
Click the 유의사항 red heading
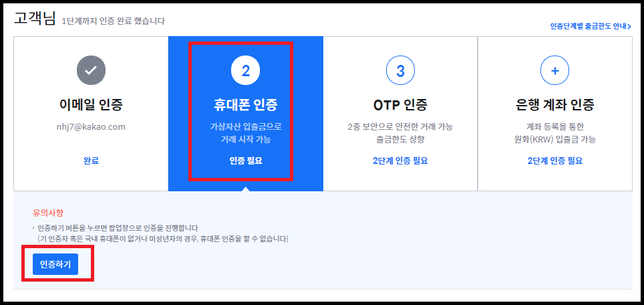click(47, 213)
